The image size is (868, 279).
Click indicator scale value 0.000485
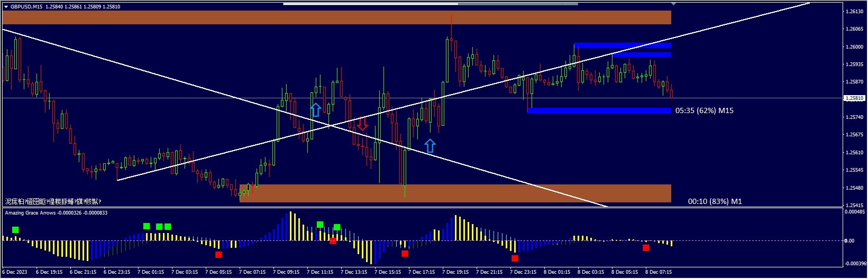pos(855,211)
